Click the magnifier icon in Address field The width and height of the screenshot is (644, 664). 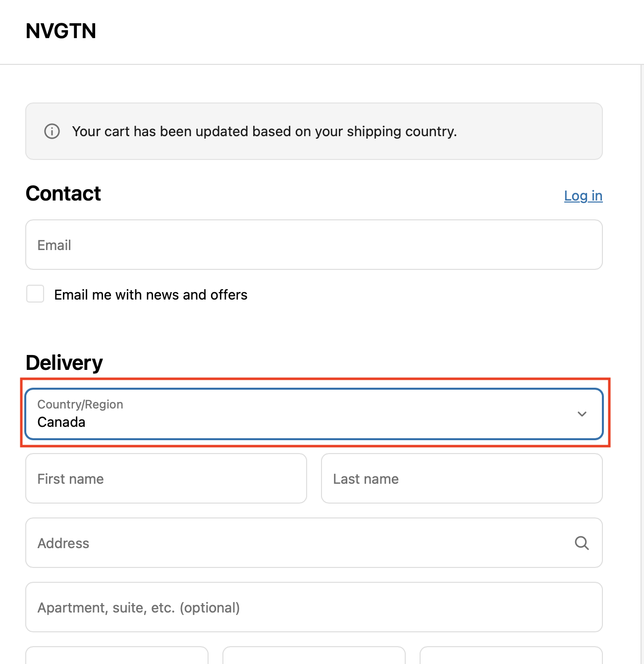point(582,543)
